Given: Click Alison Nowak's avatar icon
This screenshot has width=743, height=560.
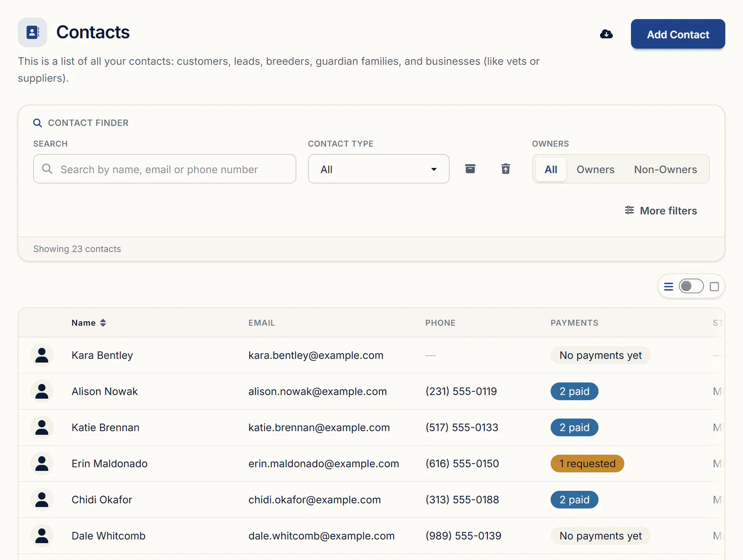Looking at the screenshot, I should coord(42,391).
